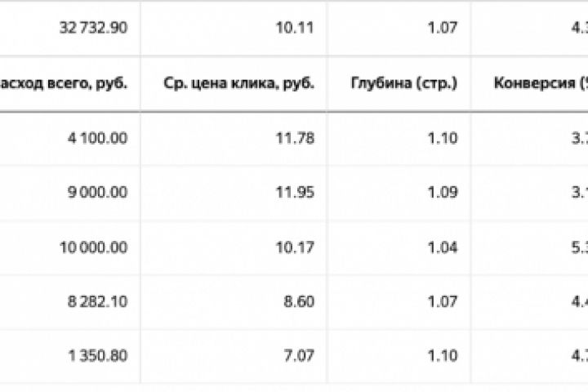Screen dimensions: 588x392
Task: Select the 8.60 click price cell
Action: (x=299, y=302)
